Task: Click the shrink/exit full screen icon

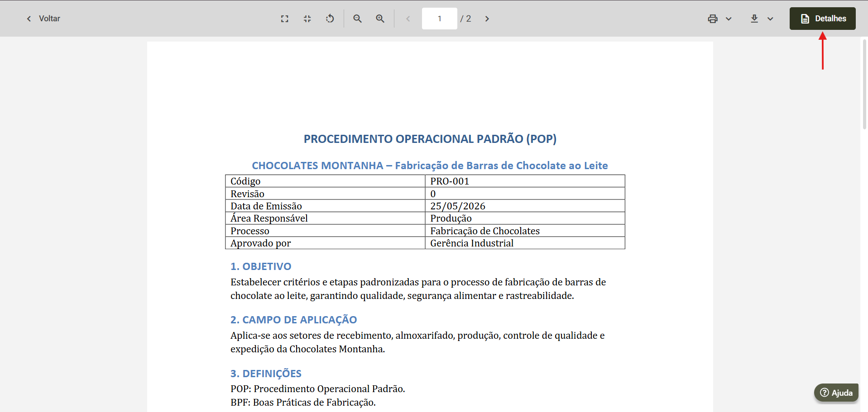Action: (x=307, y=19)
